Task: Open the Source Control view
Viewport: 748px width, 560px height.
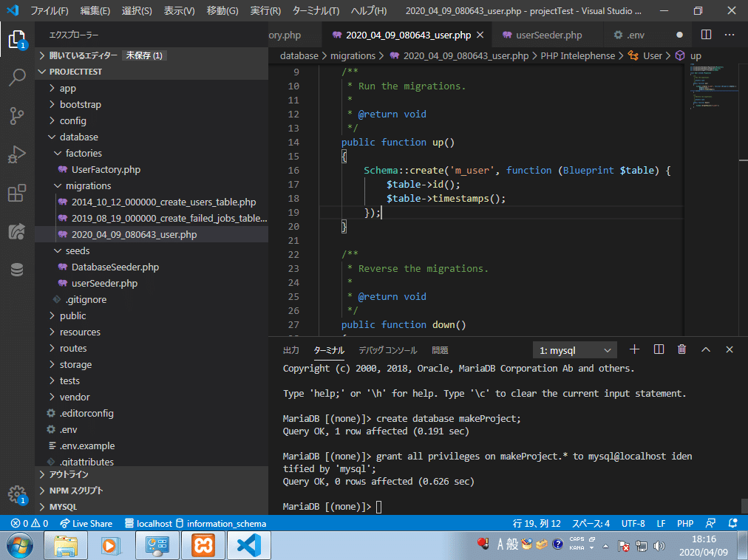Action: point(17,115)
